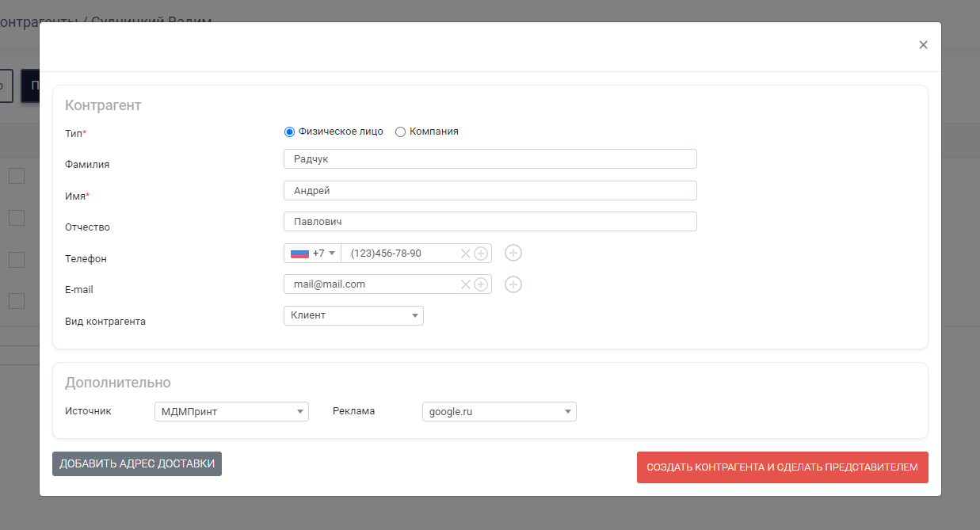
Task: Select the Физическое лицо radio button
Action: click(289, 132)
